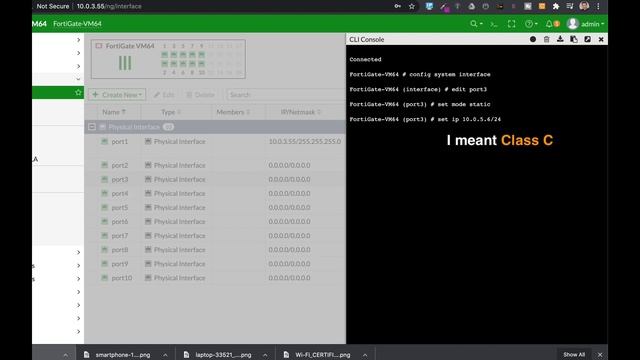Select the port6 interface row
640x360 pixels.
click(215, 221)
